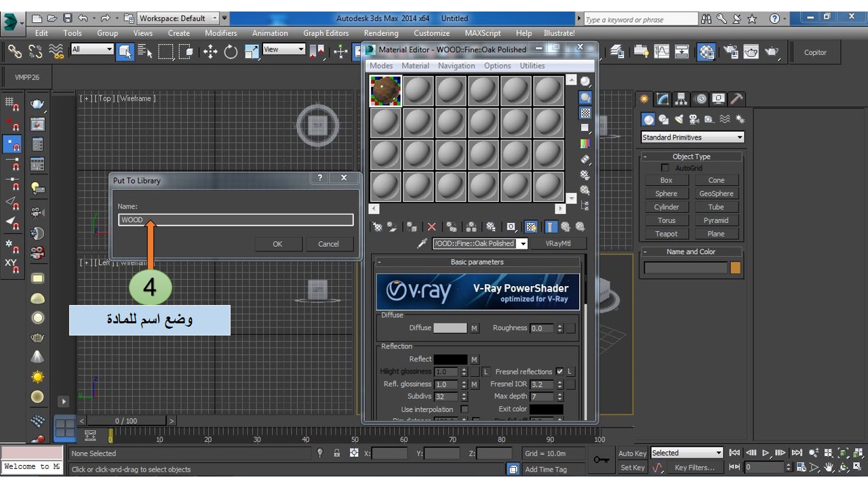This screenshot has width=868, height=488.
Task: Open the Graph Editors menu
Action: click(326, 33)
